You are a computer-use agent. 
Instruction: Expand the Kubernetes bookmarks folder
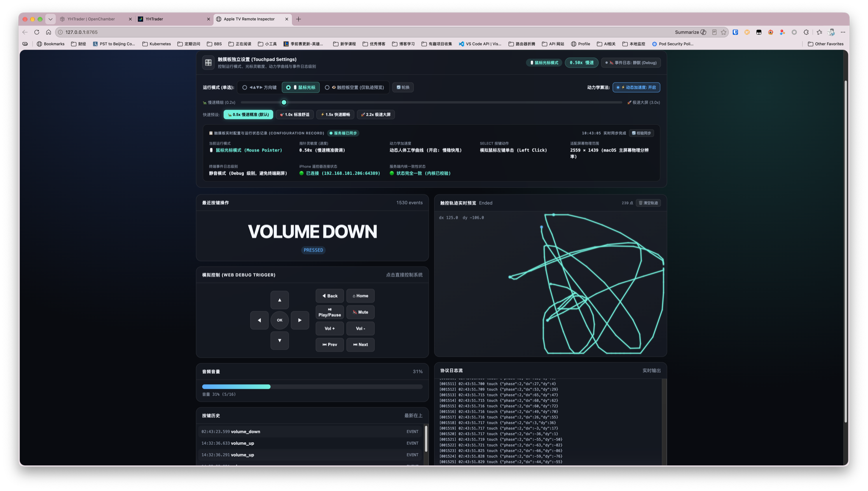click(x=156, y=44)
